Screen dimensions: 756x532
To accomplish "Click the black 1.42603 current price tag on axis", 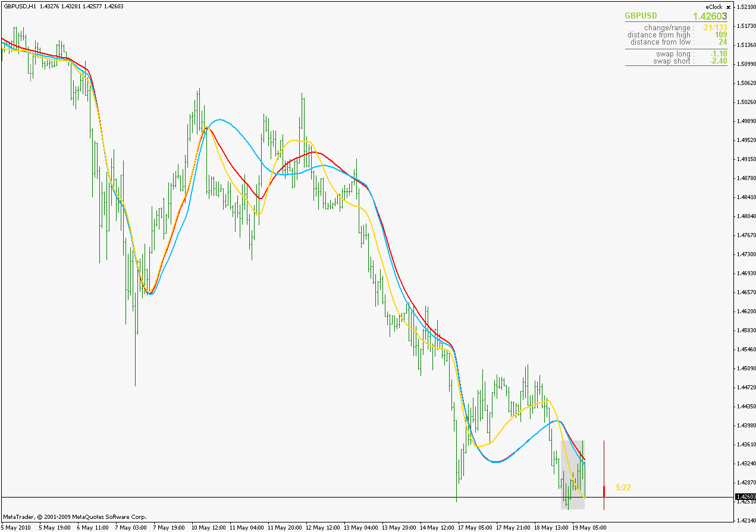I will 745,497.
